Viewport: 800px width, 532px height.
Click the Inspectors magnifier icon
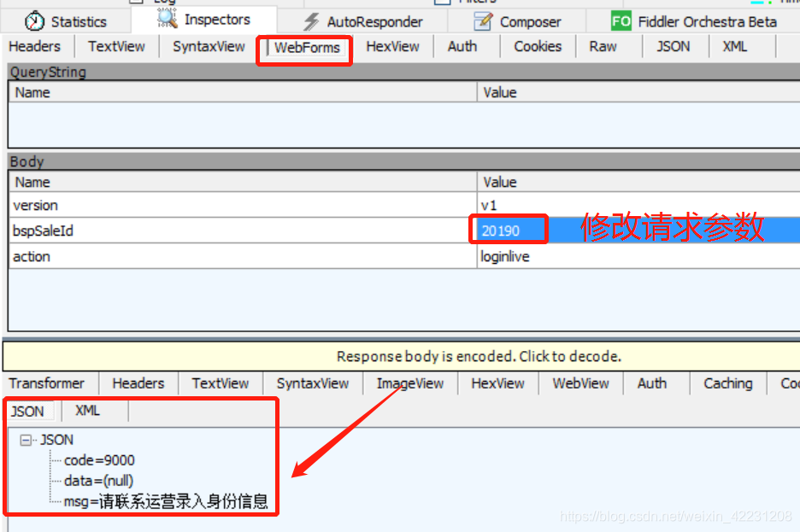click(x=167, y=18)
